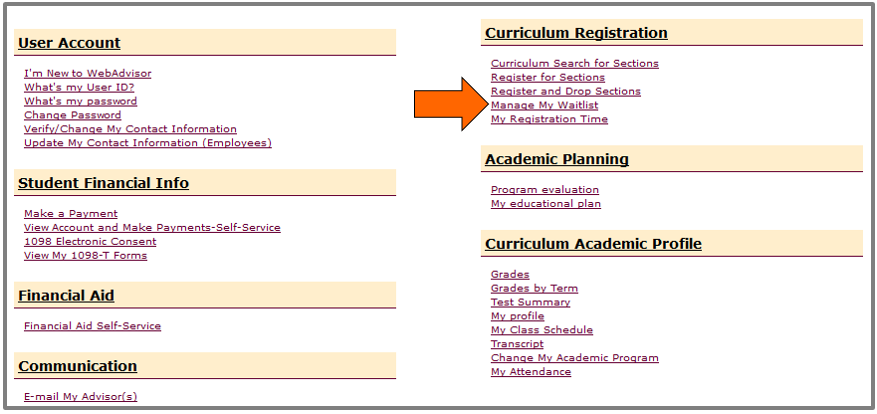Open What's my User ID? link

pyautogui.click(x=79, y=87)
